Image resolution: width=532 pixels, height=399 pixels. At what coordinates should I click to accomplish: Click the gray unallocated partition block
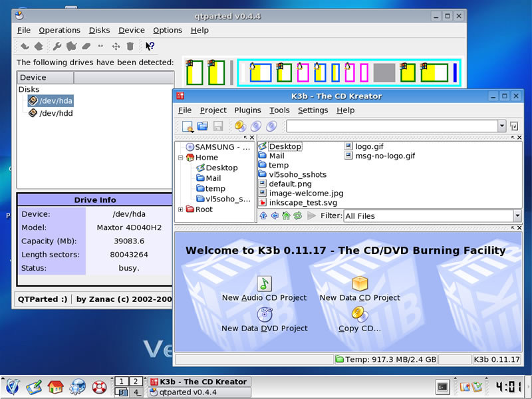coord(384,72)
